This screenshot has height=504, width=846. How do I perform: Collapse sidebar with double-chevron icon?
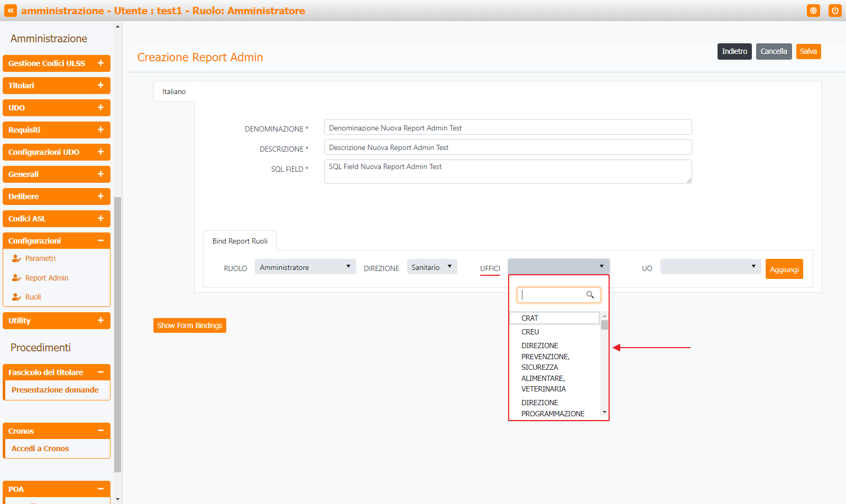click(x=11, y=11)
